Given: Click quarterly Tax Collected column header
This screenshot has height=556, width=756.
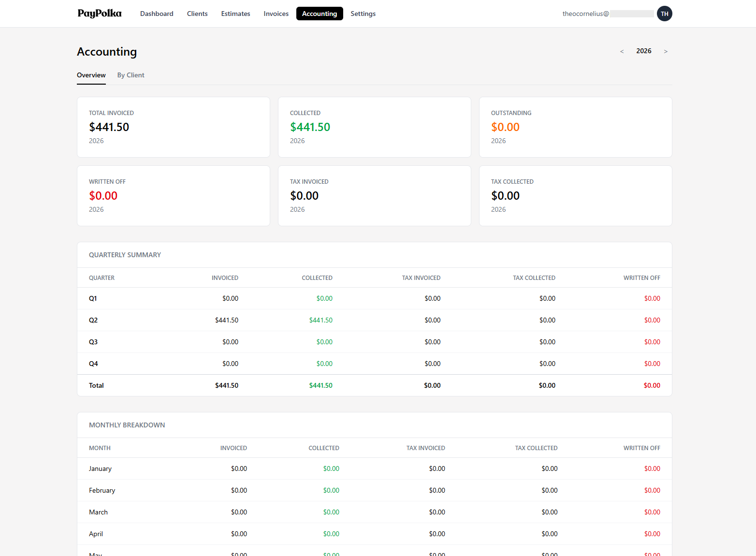Looking at the screenshot, I should [x=534, y=278].
